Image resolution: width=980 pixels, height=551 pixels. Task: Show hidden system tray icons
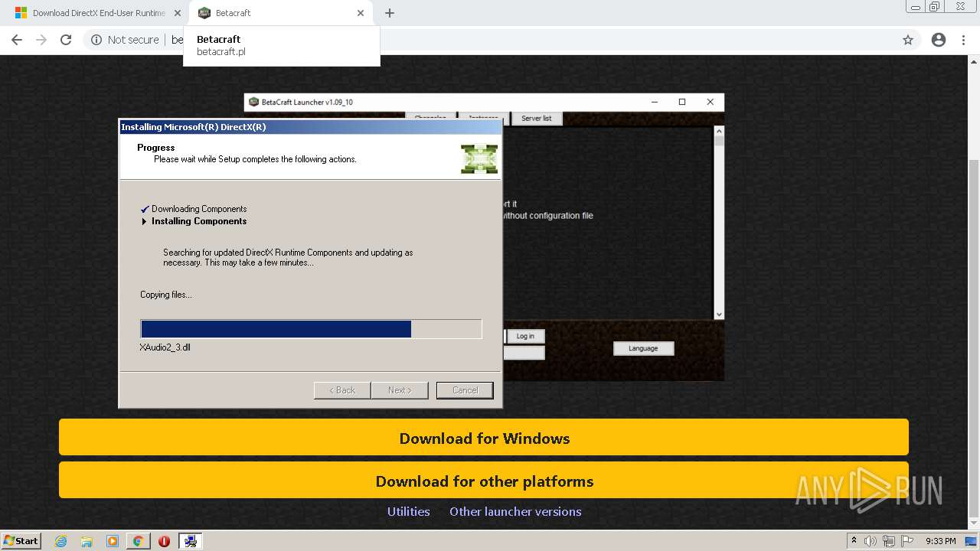pos(854,540)
